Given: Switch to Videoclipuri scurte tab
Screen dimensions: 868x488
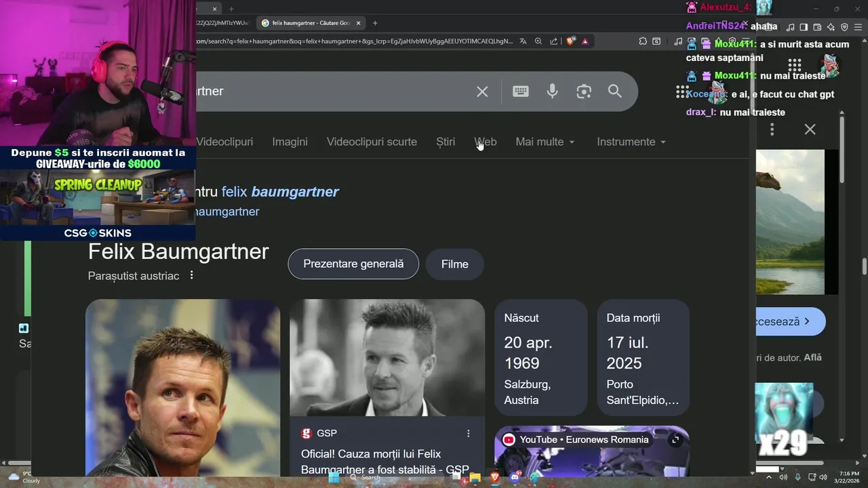Looking at the screenshot, I should (372, 142).
